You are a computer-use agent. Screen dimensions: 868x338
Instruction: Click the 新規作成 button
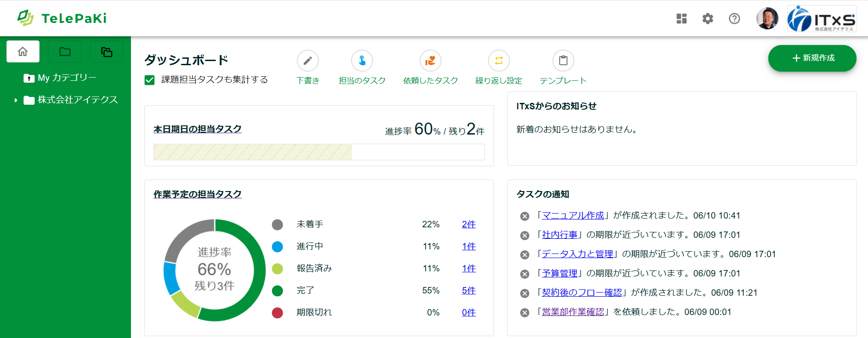click(812, 58)
